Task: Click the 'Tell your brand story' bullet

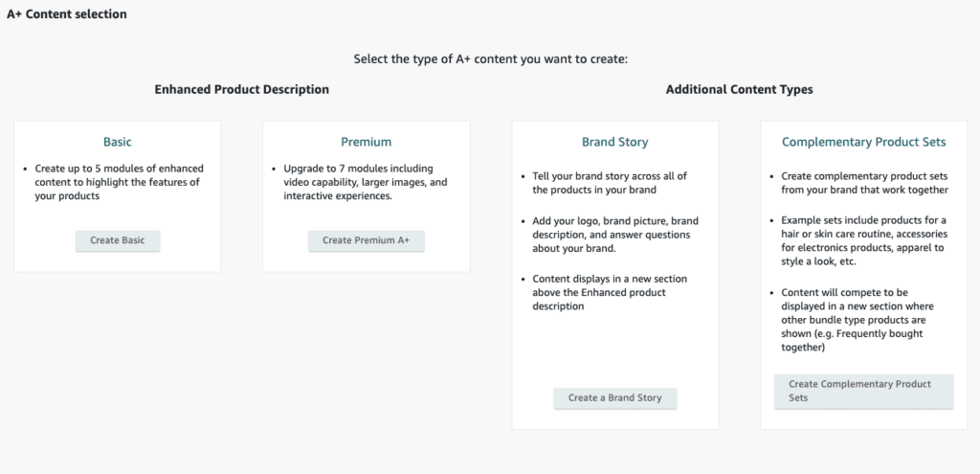Action: 610,182
